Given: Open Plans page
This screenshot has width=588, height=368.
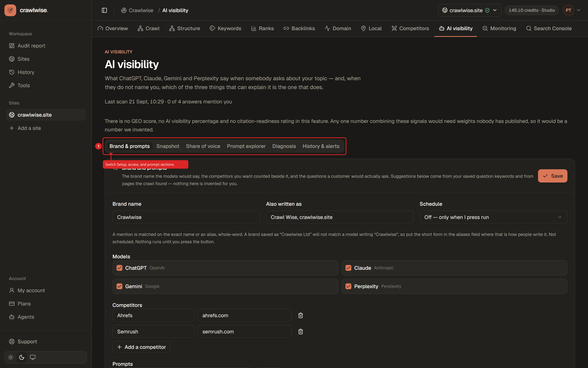Looking at the screenshot, I should click(46, 303).
